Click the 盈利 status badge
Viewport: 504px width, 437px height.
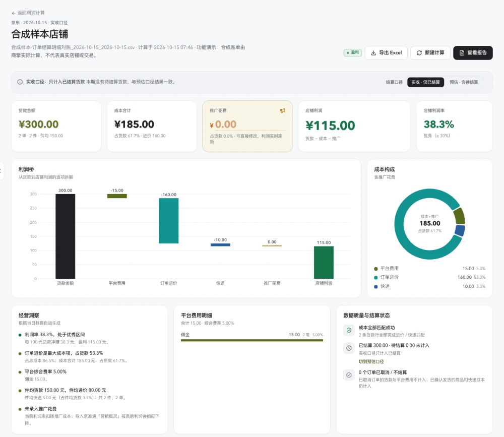pyautogui.click(x=353, y=52)
